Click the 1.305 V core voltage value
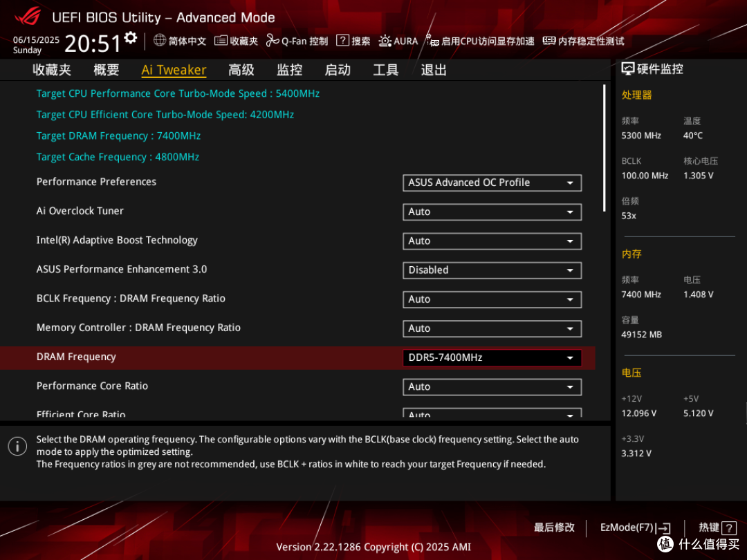The image size is (747, 560). [x=699, y=176]
